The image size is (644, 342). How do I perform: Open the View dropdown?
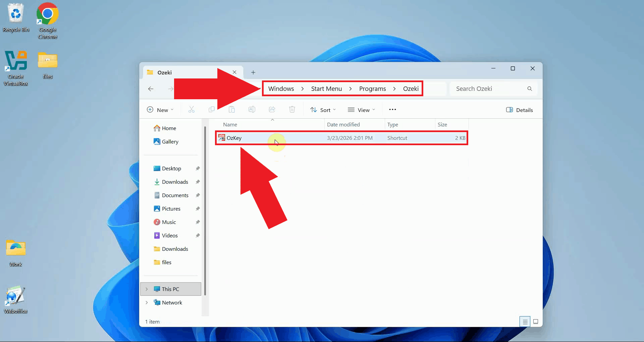362,109
